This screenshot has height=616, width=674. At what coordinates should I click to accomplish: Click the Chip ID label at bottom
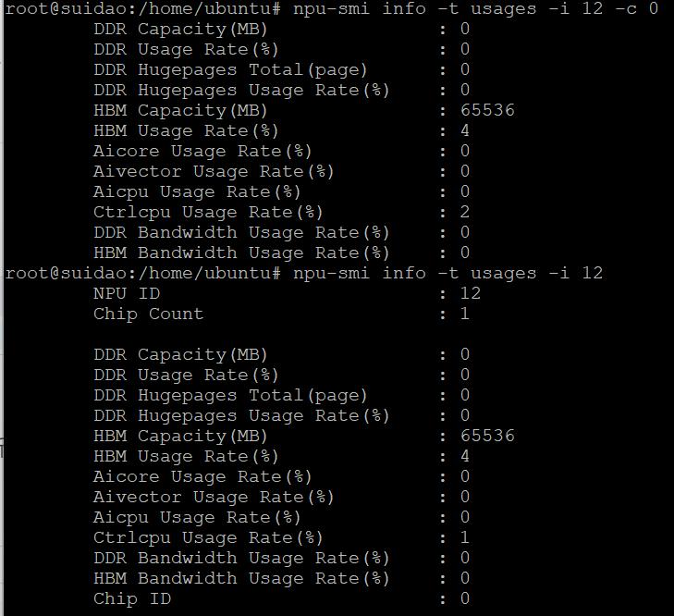(132, 598)
